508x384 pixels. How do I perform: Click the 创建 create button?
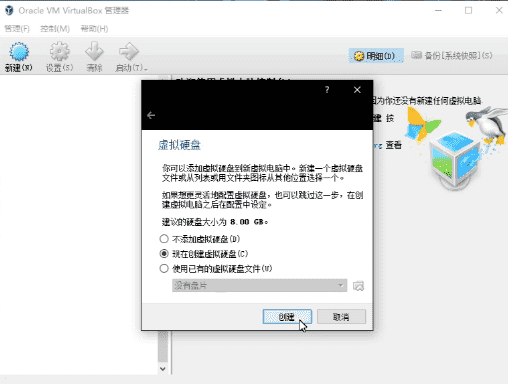[x=287, y=317]
